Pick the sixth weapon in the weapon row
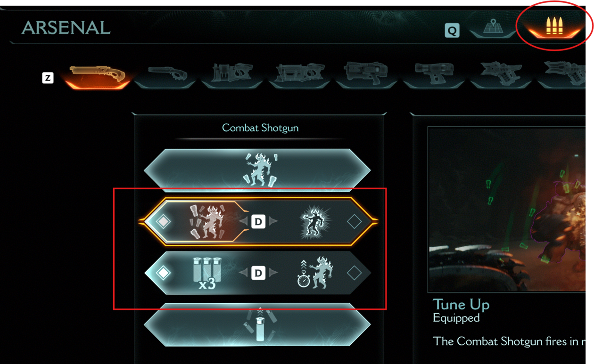The image size is (594, 364). point(434,74)
